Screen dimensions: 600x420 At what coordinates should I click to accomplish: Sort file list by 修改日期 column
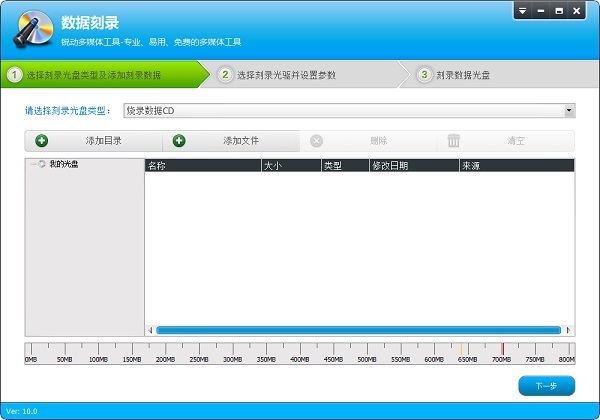click(x=412, y=165)
